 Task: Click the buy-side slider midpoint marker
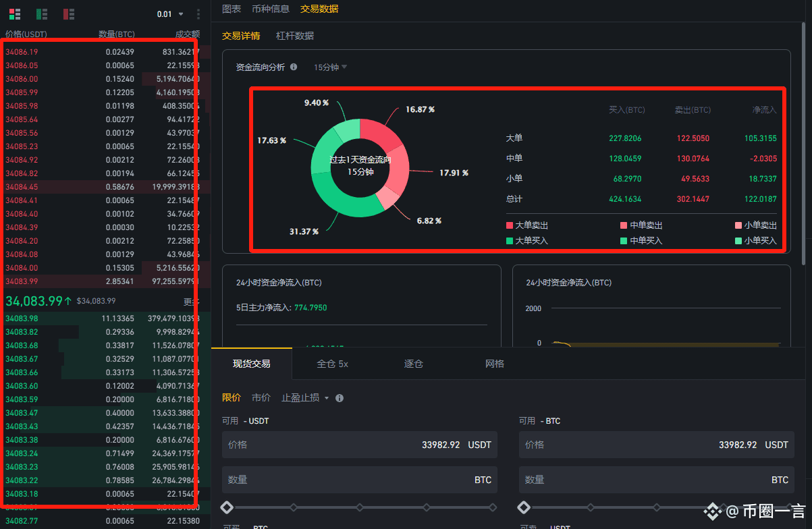pos(360,507)
